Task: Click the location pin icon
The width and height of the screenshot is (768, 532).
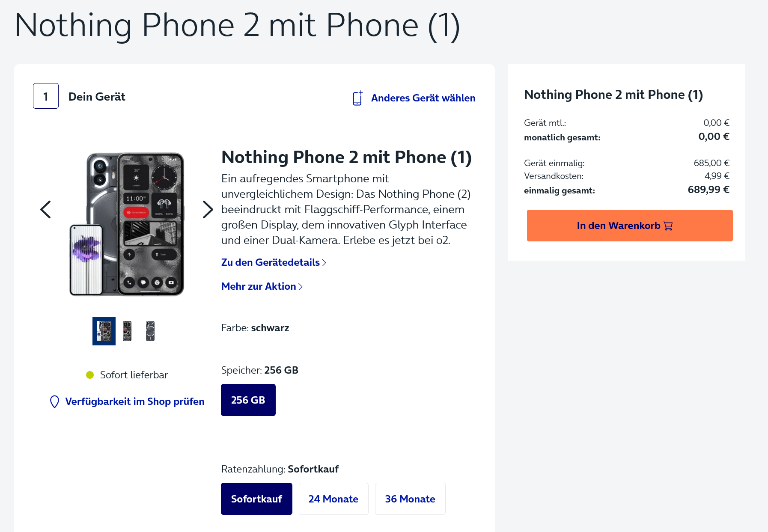Action: 54,401
